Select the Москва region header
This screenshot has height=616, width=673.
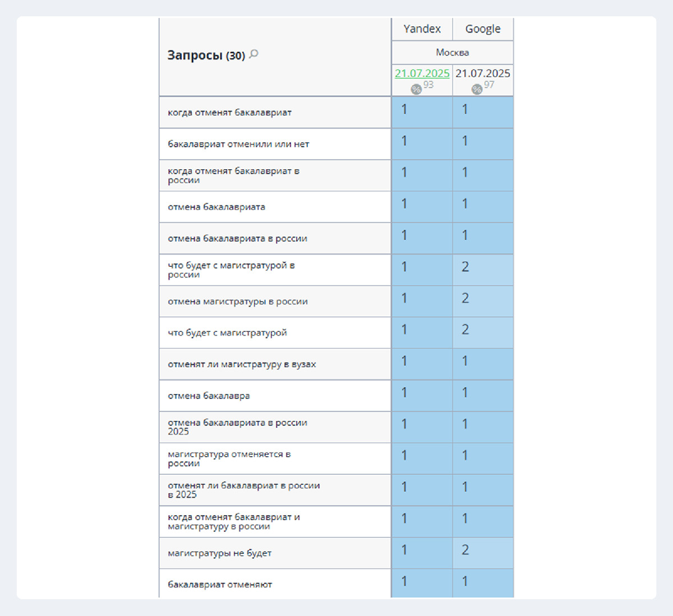452,53
